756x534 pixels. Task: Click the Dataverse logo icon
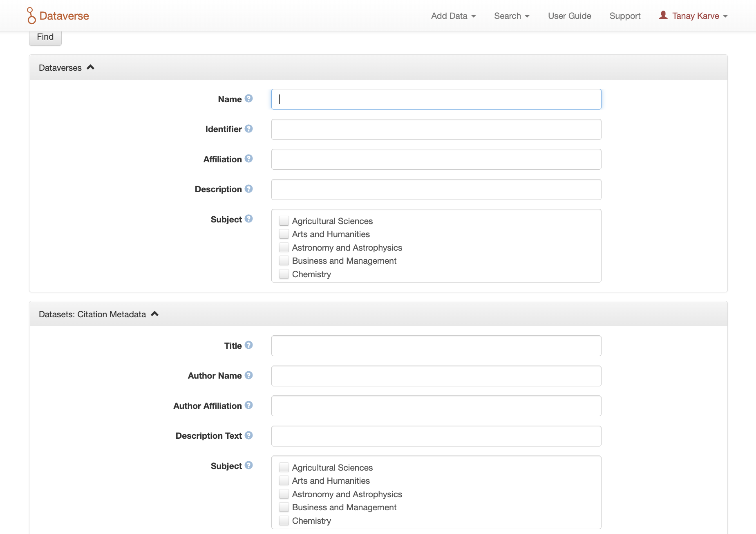[x=31, y=16]
